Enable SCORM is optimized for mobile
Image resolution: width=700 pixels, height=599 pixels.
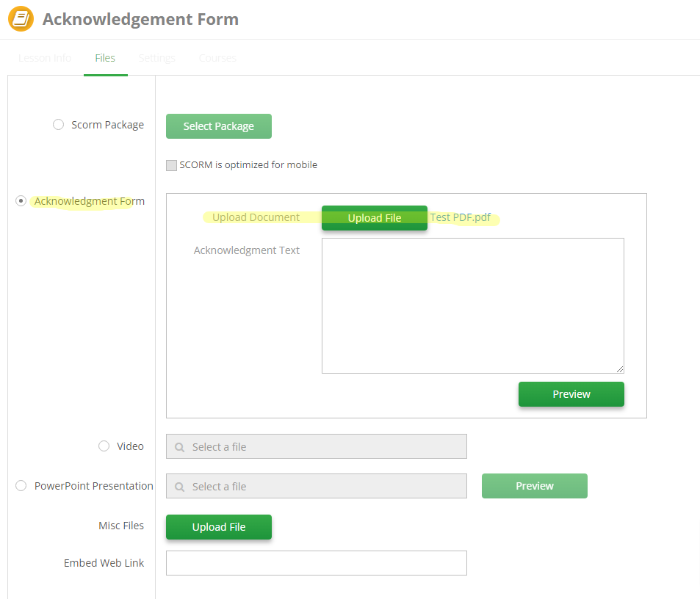click(x=171, y=164)
